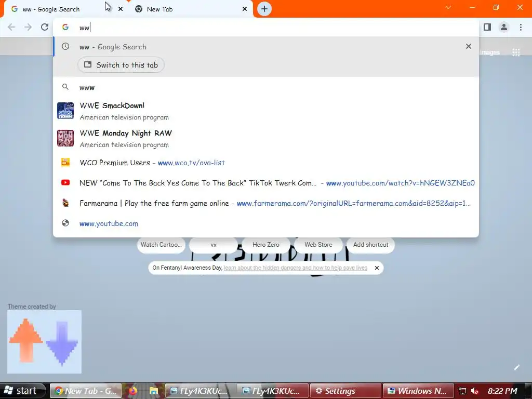Choose WWE SmackDown! suggestion
This screenshot has width=532, height=399.
pyautogui.click(x=266, y=111)
